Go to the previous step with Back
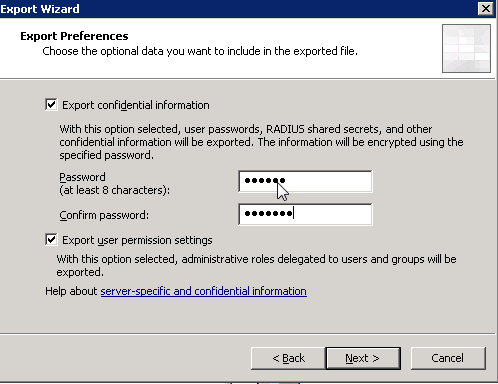The width and height of the screenshot is (498, 384). coord(288,358)
